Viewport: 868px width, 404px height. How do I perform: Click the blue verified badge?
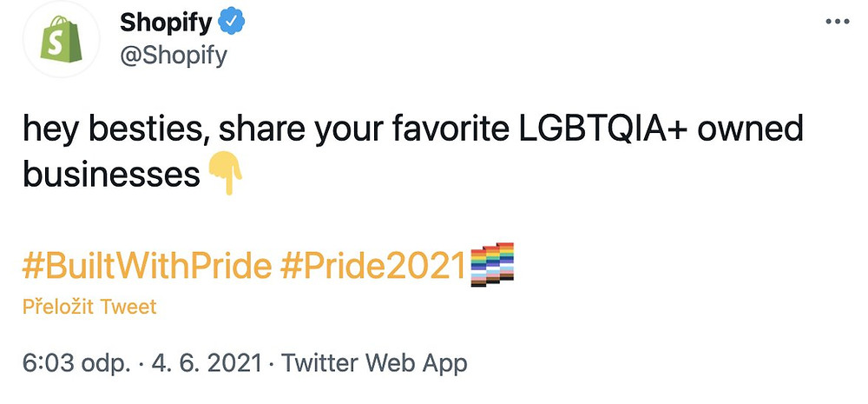pyautogui.click(x=232, y=23)
